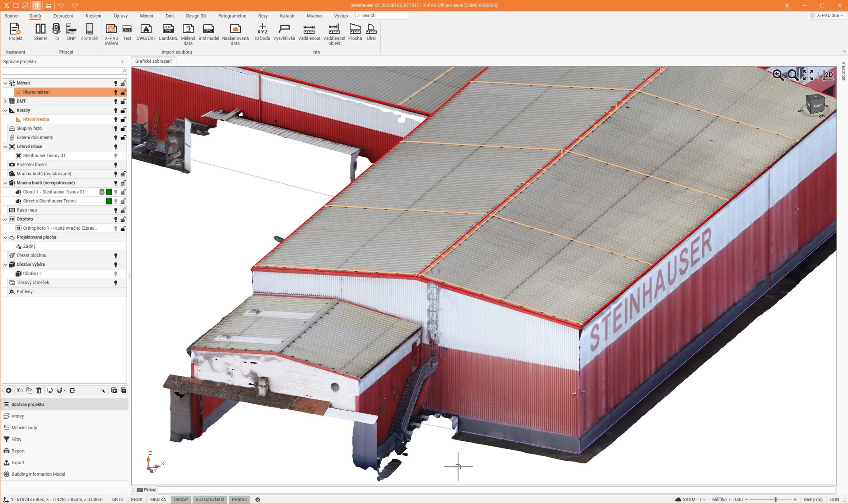Screen dimensions: 848x504
Task: Toggle lock on Hlavní měření row
Action: click(x=123, y=92)
